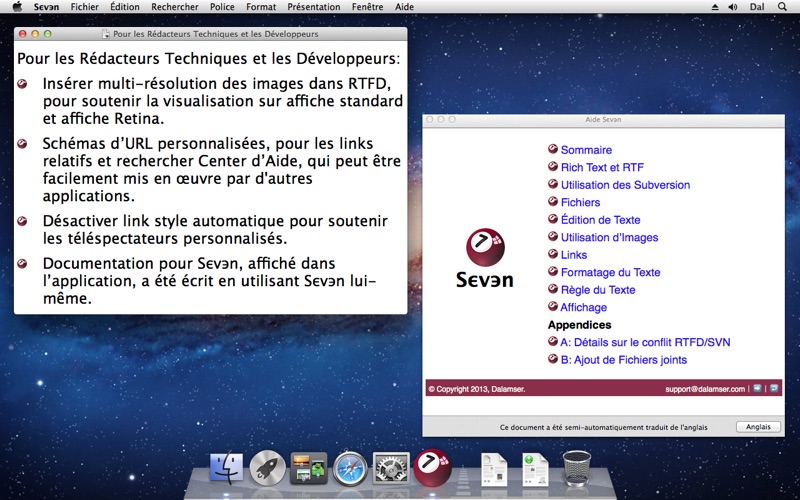Click the ball bullet beside Fichiers
This screenshot has height=500, width=800.
point(553,202)
